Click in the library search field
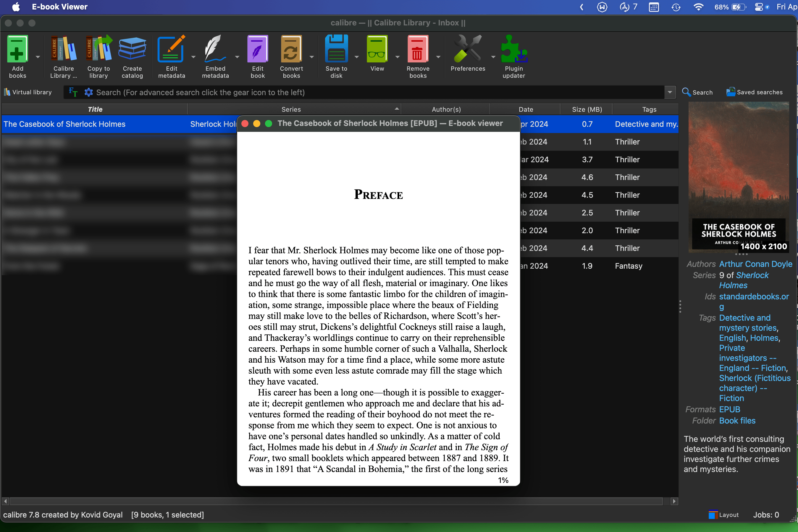798x532 pixels. point(379,92)
